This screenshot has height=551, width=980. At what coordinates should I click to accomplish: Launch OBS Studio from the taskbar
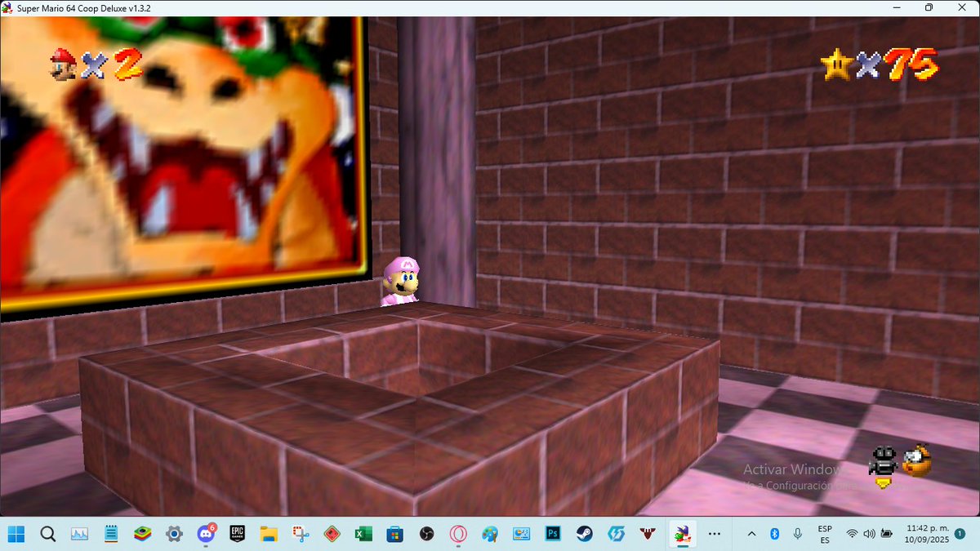pos(426,535)
